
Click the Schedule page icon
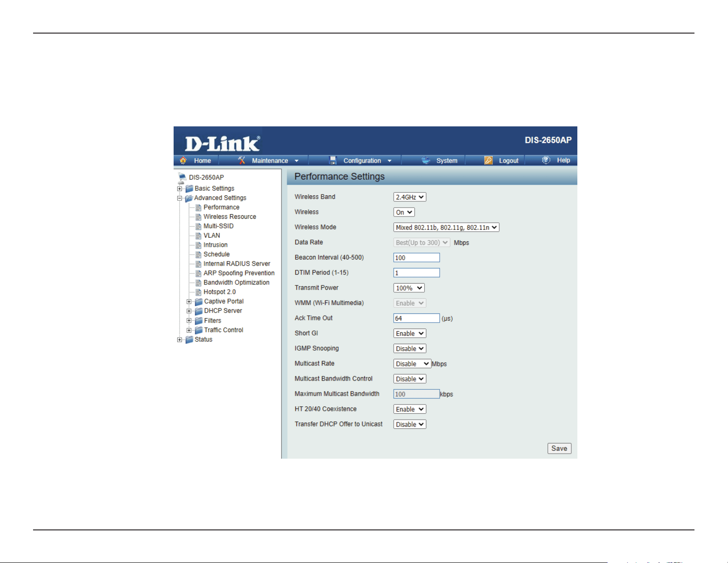[198, 255]
